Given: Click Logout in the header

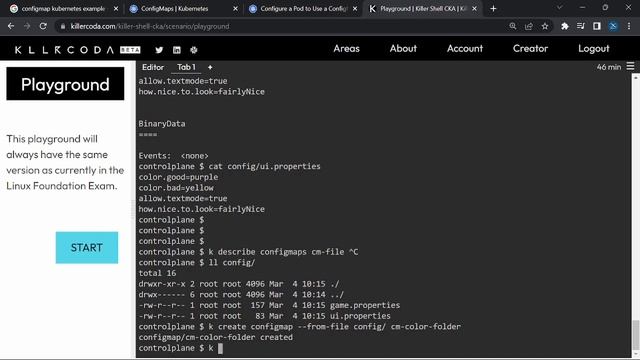Looking at the screenshot, I should (x=593, y=49).
